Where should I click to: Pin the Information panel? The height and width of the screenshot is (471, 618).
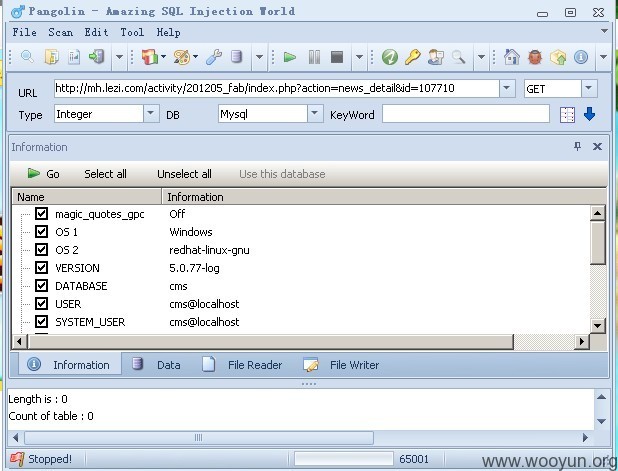pyautogui.click(x=577, y=147)
